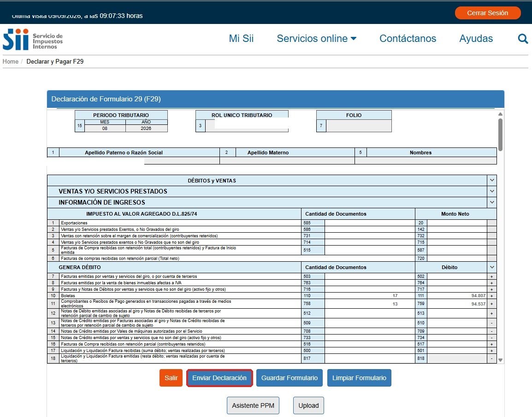Click the "Declarar y Pagar F29" breadcrumb text
This screenshot has height=417, width=532.
pos(55,61)
